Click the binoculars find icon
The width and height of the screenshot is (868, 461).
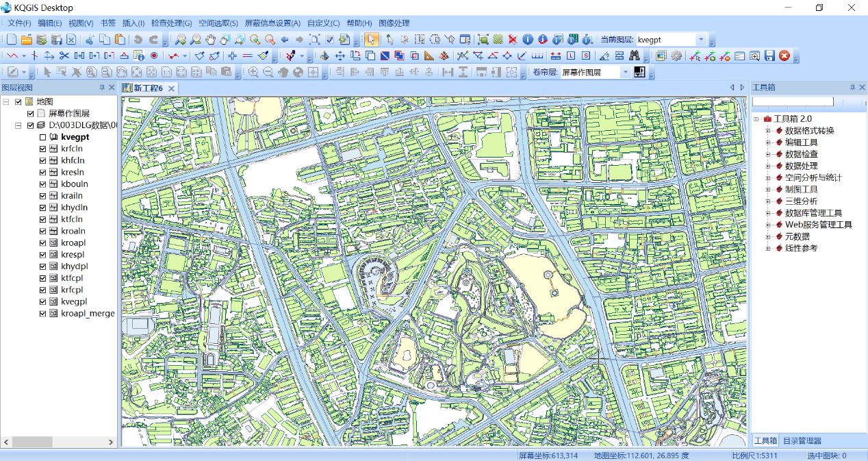(x=635, y=55)
